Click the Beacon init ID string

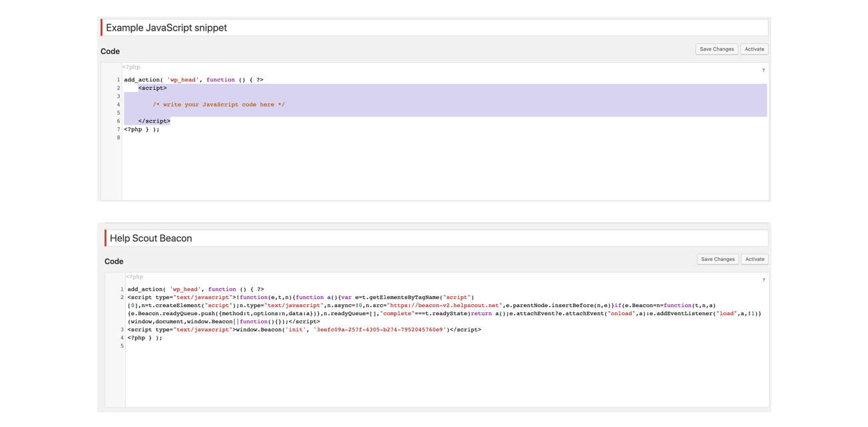pos(379,330)
